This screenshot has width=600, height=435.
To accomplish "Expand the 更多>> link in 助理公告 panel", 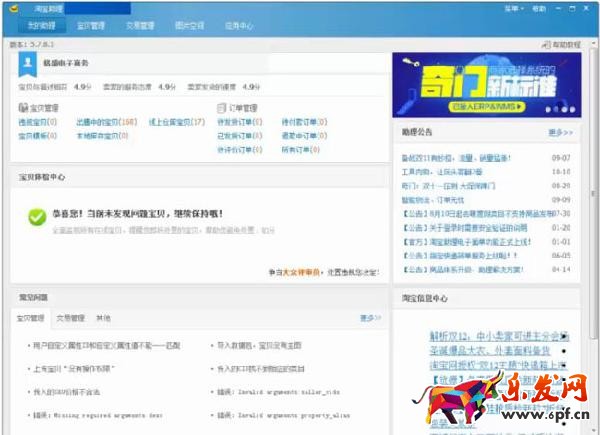I will click(x=560, y=132).
